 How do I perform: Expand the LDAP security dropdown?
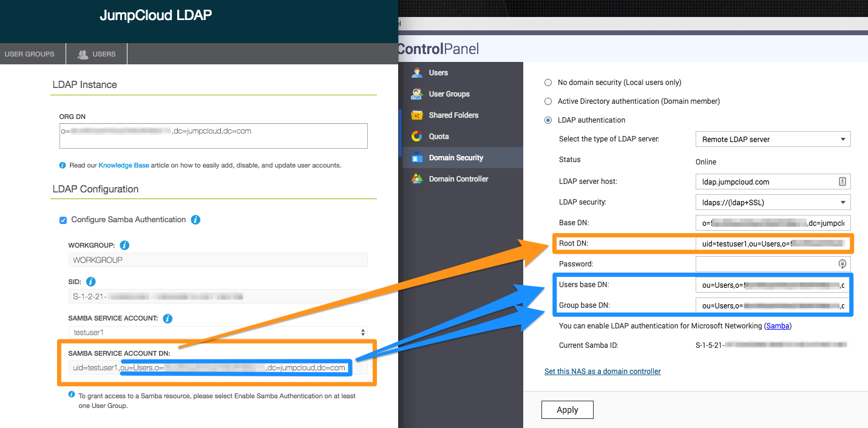(773, 202)
